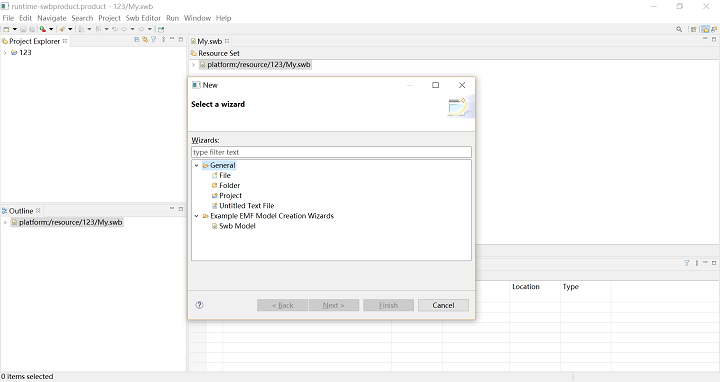Minimize the editor area
The image size is (720, 382).
705,39
